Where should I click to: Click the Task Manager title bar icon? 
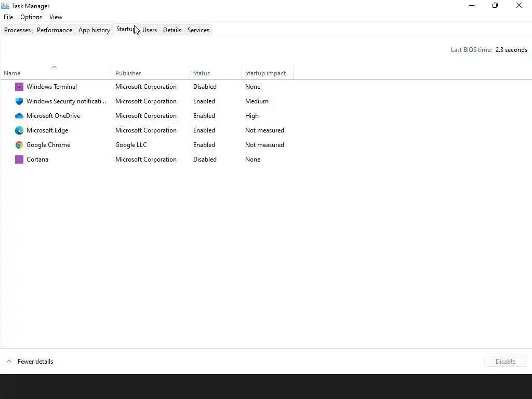click(x=5, y=6)
